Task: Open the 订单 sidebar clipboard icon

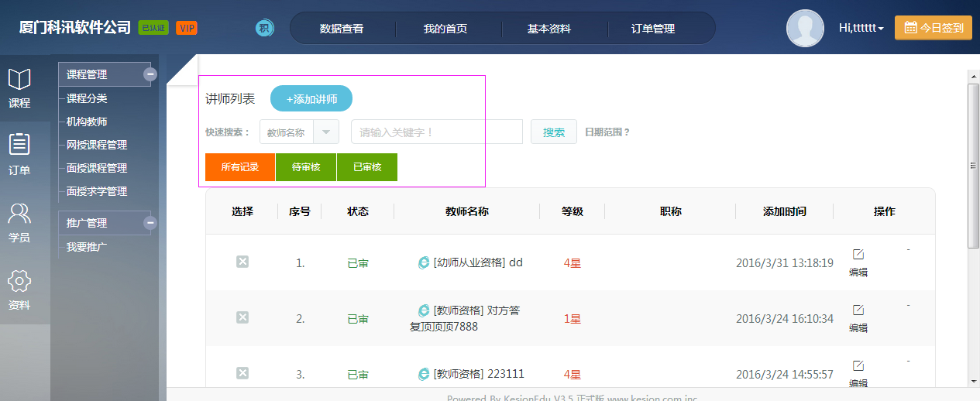Action: click(19, 145)
